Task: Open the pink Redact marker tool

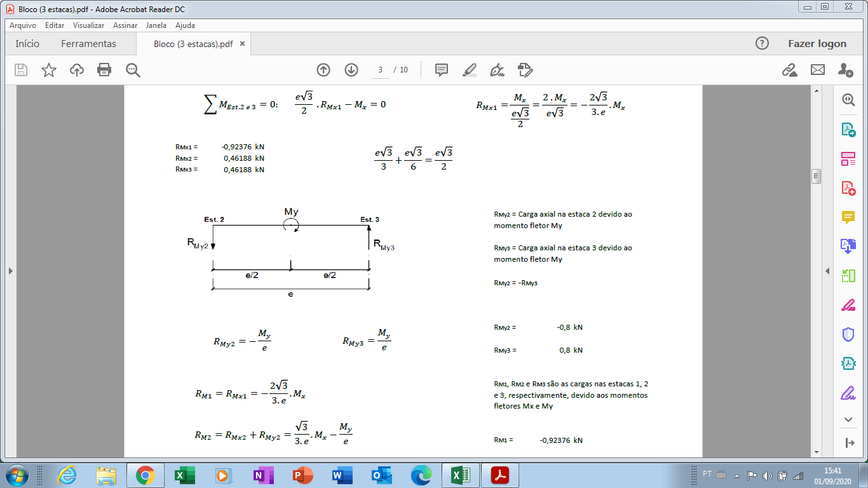Action: pos(848,305)
